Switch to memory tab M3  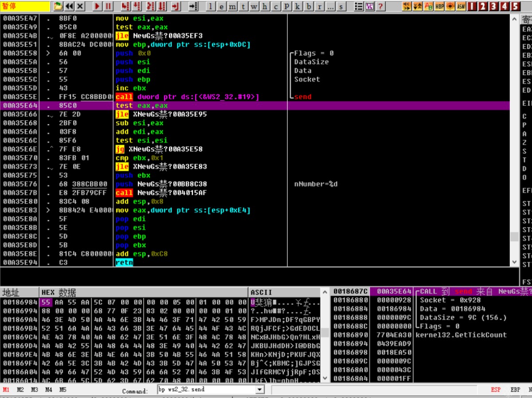coord(35,390)
